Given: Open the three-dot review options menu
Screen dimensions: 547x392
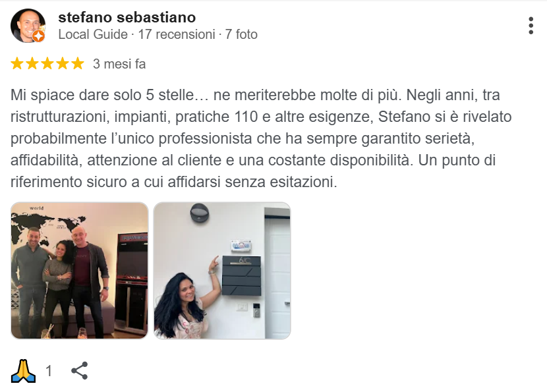Looking at the screenshot, I should pyautogui.click(x=531, y=26).
